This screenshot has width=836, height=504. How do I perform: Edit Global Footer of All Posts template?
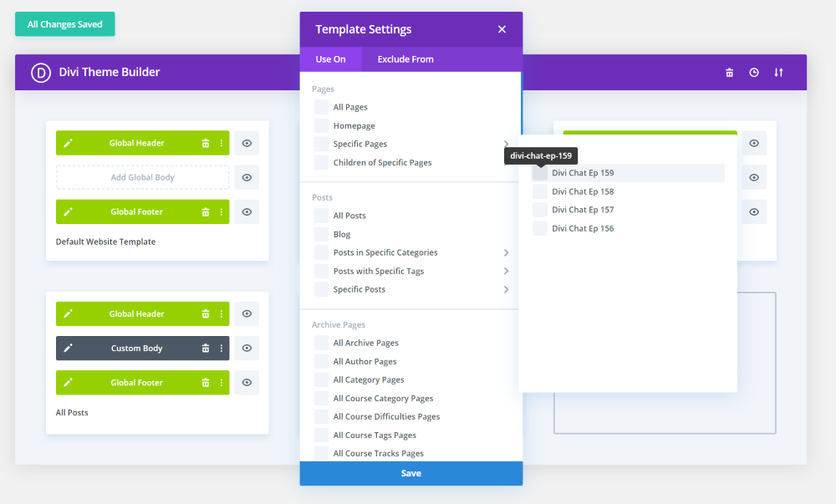(x=68, y=383)
